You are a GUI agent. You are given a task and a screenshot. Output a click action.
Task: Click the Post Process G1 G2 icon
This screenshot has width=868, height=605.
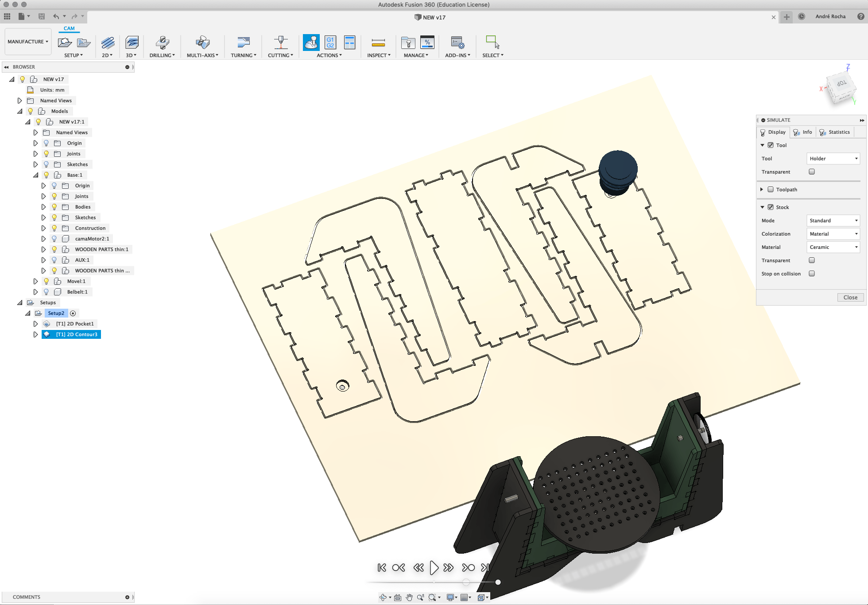coord(329,43)
